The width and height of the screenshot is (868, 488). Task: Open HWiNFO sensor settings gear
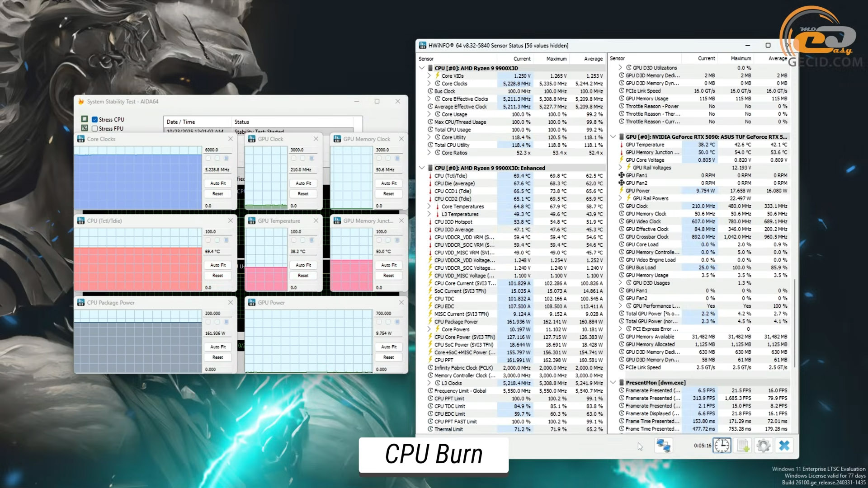(x=763, y=446)
